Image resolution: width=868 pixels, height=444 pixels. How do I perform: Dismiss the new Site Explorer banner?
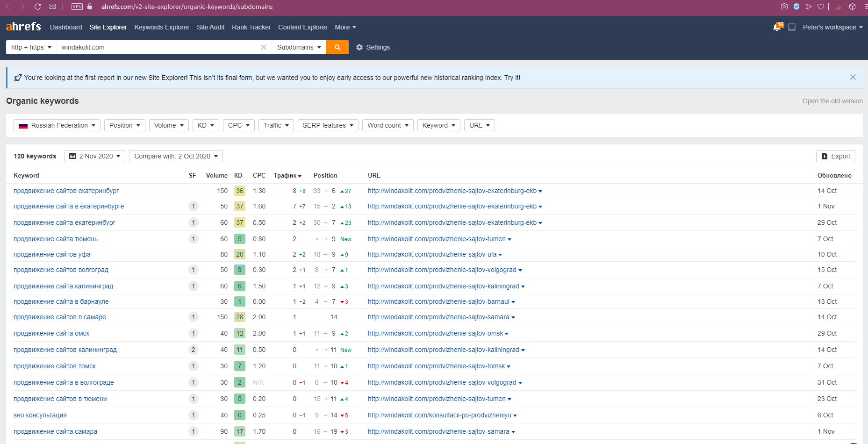click(x=853, y=77)
